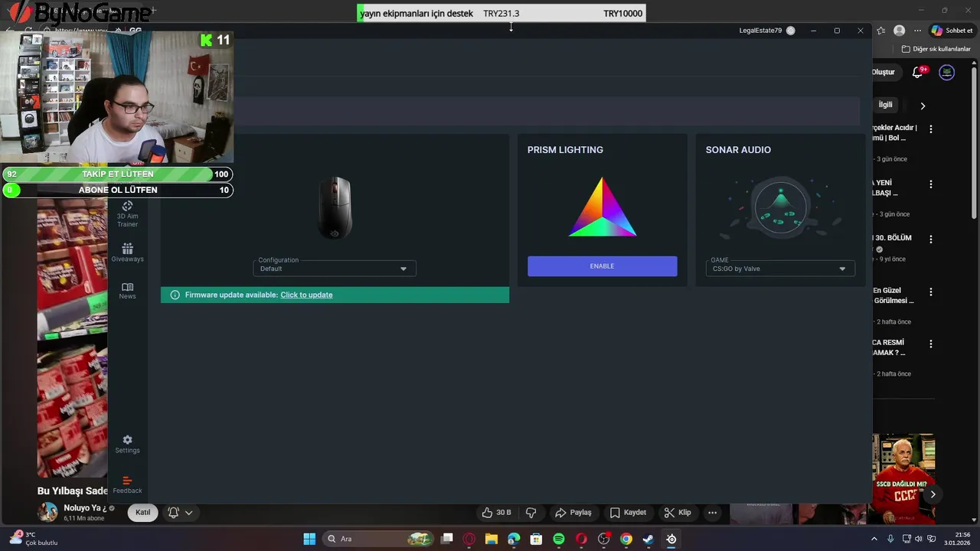Click the taskbar 'Ara' search box
Viewport: 980px width, 551px height.
click(x=379, y=539)
